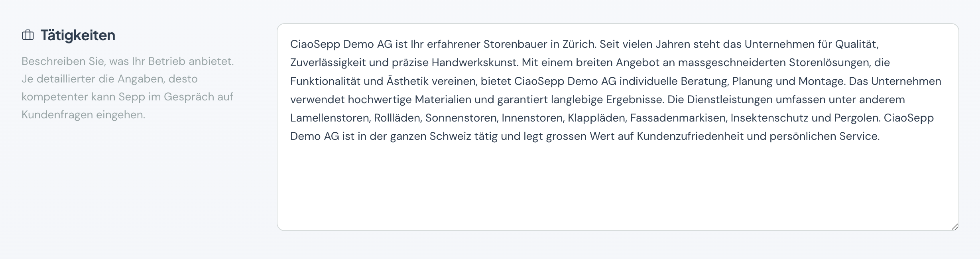Screen dimensions: 980x259
Task: Click the word Lamellenstoren in the textarea
Action: [x=330, y=118]
